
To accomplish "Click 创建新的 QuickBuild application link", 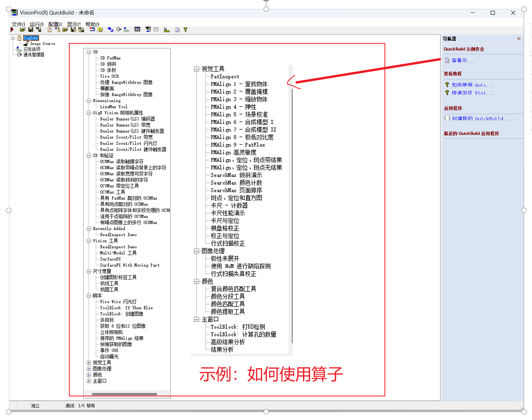I will 482,118.
